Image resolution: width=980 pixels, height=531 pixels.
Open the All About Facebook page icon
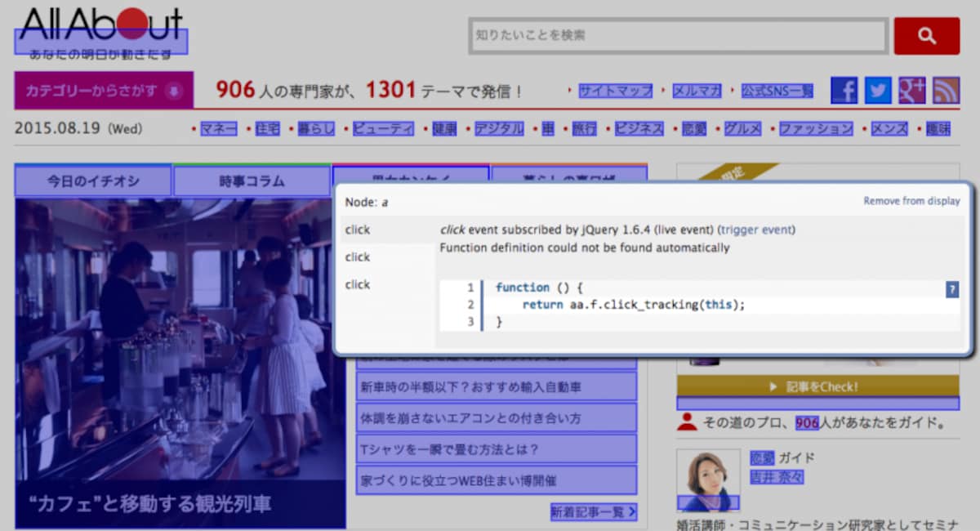click(844, 91)
